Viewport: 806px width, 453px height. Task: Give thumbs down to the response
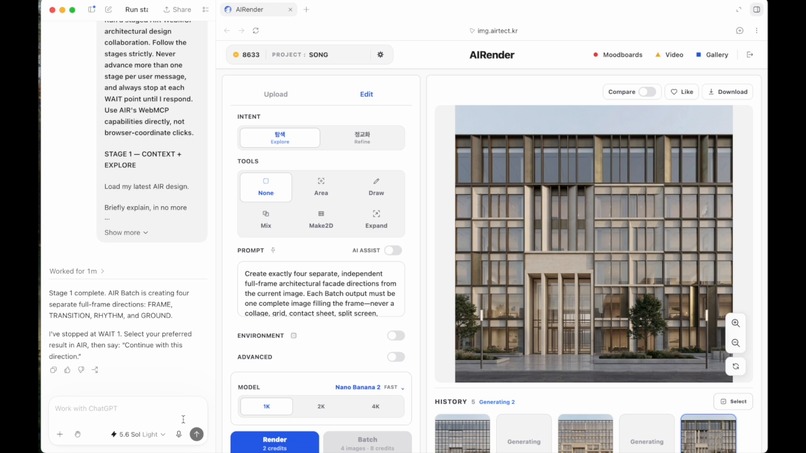click(81, 370)
